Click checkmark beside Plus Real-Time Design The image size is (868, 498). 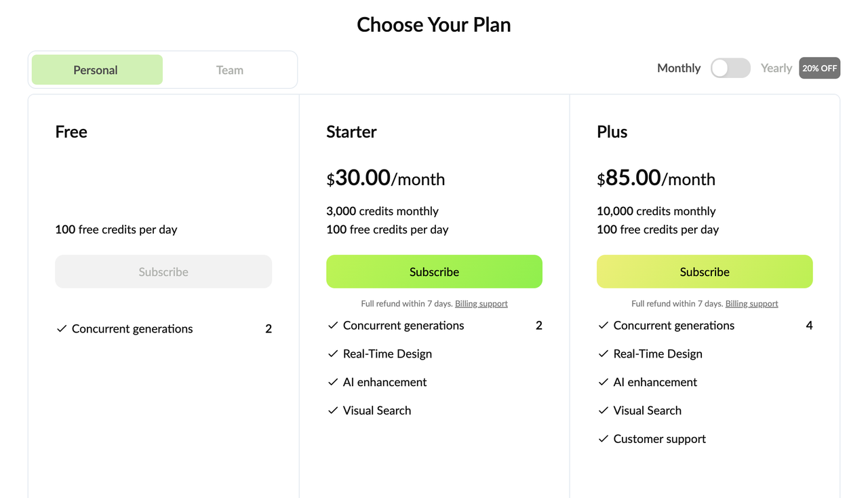click(604, 353)
